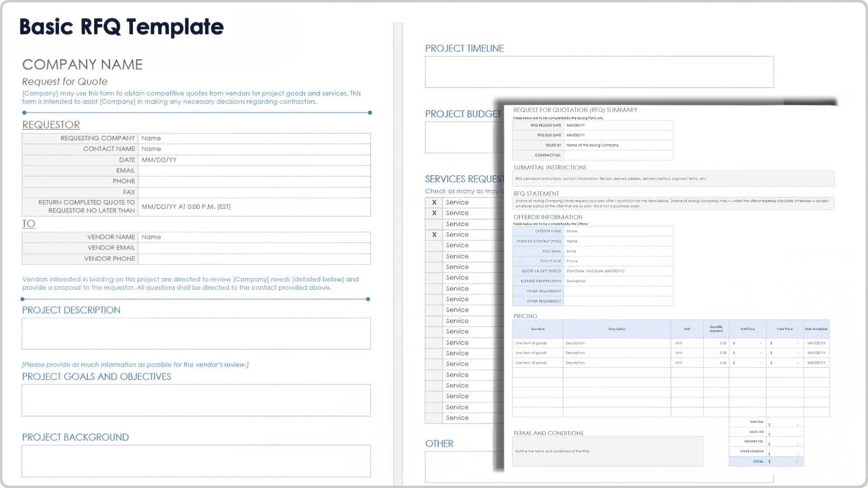868x488 pixels.
Task: Click the Sales Tax amount cell
Action: point(785,432)
